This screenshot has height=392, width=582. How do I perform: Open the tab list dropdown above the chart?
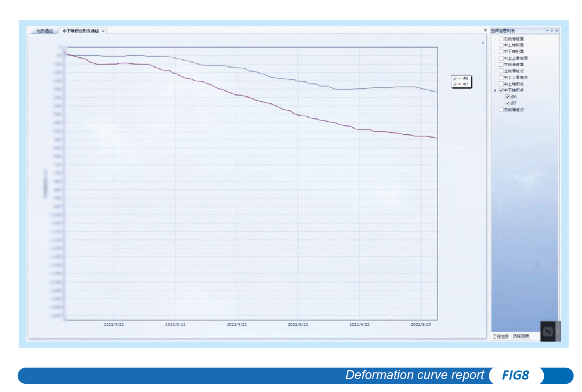point(485,31)
